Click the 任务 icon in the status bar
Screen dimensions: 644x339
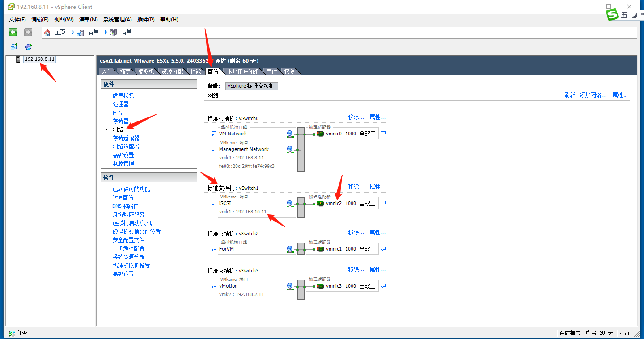12,333
